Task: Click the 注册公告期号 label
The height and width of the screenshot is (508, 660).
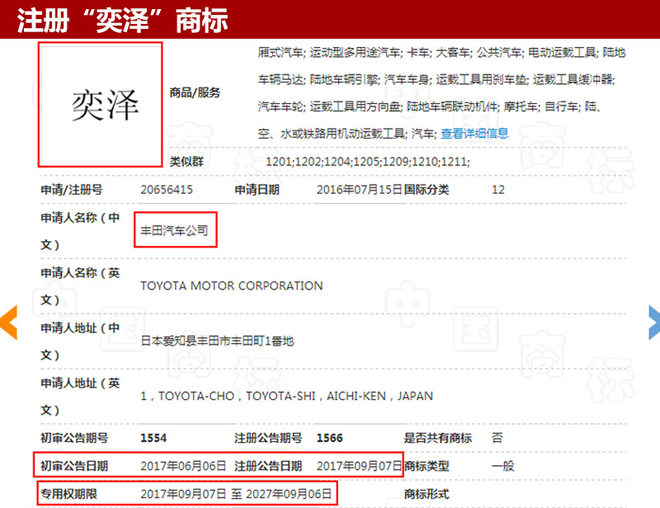Action: click(x=268, y=438)
